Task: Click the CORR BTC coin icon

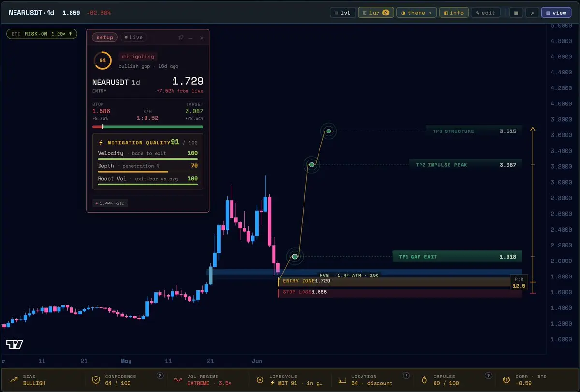Action: pyautogui.click(x=507, y=379)
